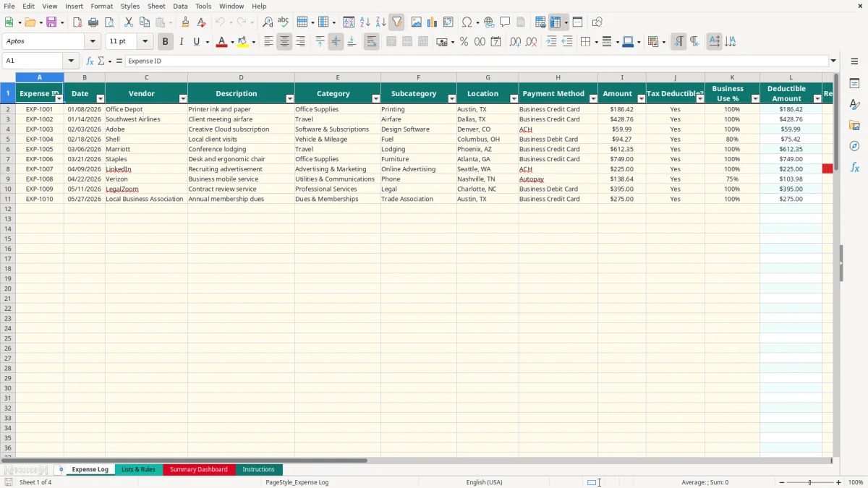Open the Category column filter dropdown

[376, 98]
